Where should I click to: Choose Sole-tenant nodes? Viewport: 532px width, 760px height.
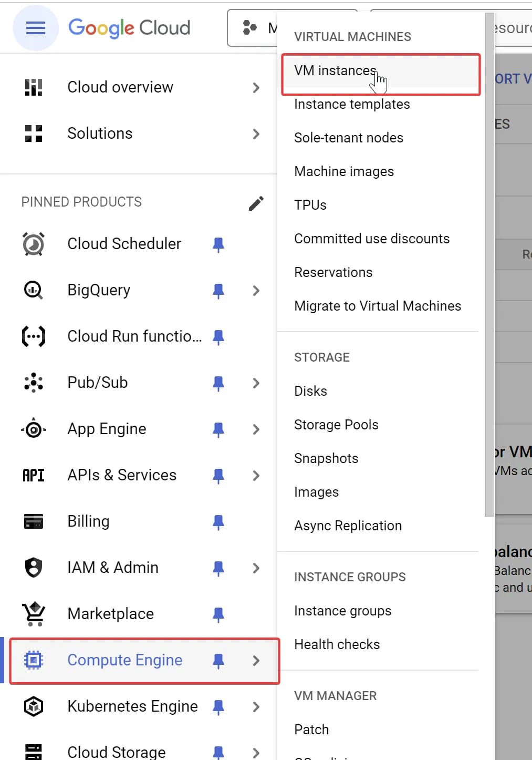pyautogui.click(x=349, y=138)
